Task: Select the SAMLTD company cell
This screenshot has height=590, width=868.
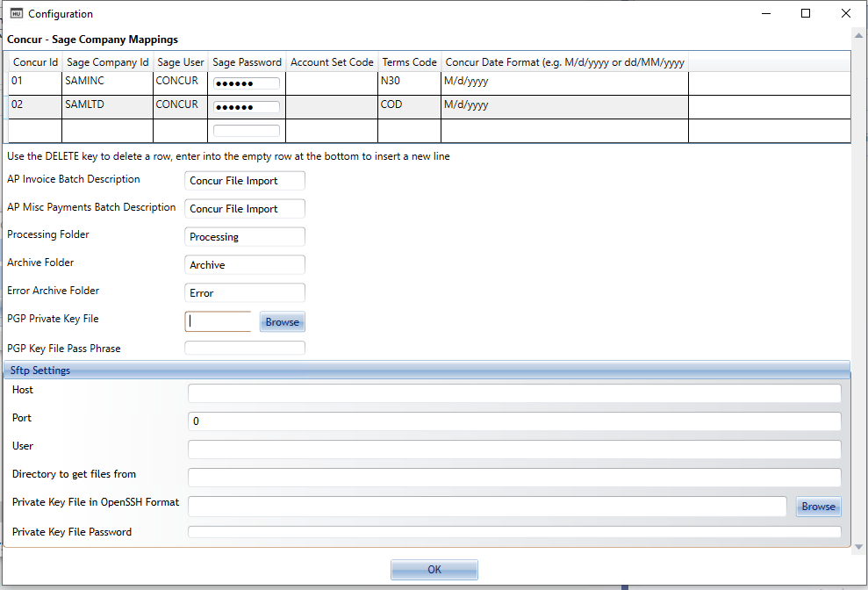Action: [x=107, y=107]
